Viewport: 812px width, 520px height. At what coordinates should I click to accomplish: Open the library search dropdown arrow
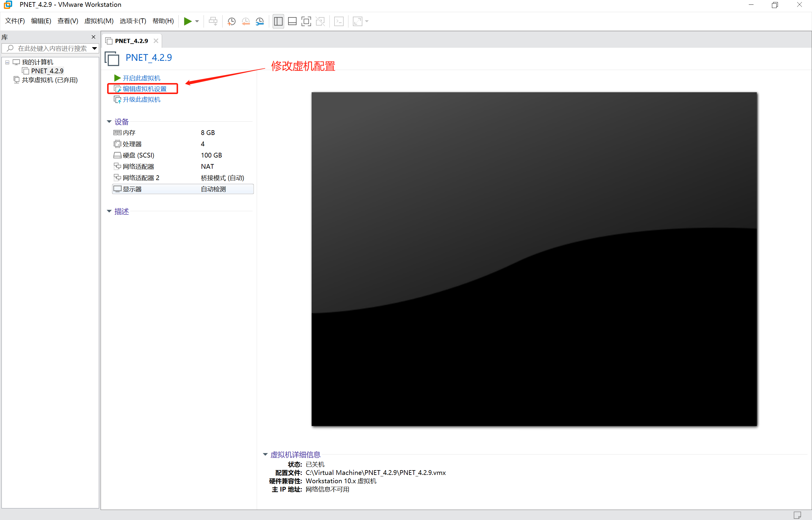tap(95, 48)
